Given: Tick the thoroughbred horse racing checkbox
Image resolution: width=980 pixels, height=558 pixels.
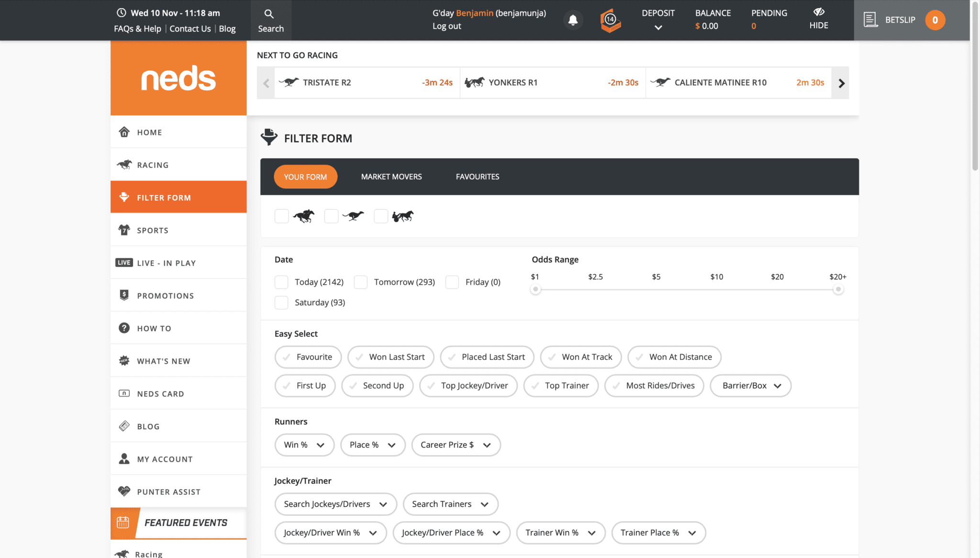Looking at the screenshot, I should [x=282, y=216].
